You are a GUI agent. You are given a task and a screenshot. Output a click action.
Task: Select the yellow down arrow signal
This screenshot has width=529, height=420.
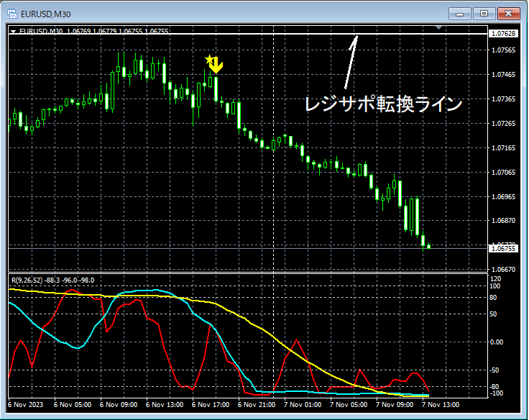point(216,65)
